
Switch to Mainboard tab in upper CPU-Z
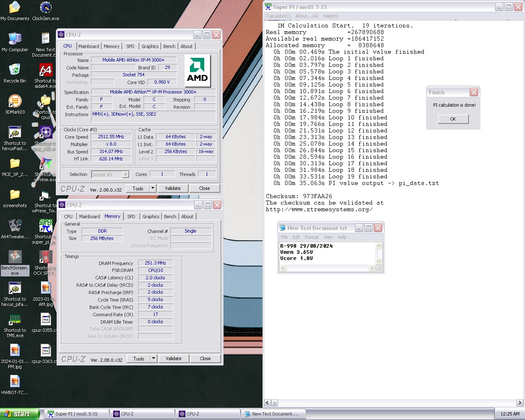(89, 46)
